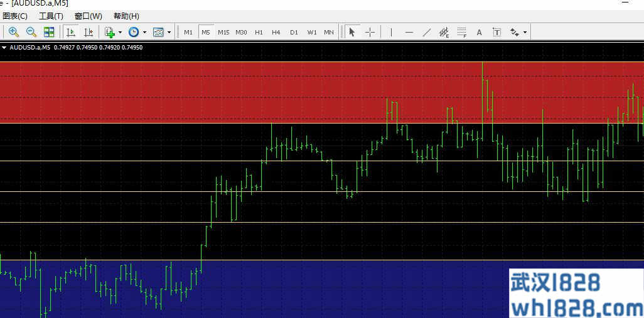Switch to the M15 timeframe

(223, 32)
